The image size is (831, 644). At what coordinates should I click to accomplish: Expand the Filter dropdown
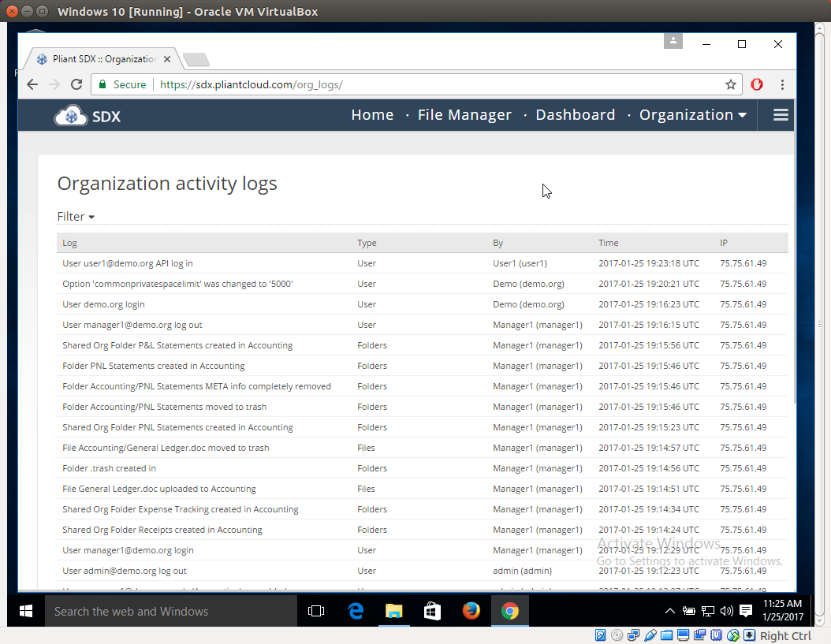click(x=76, y=217)
